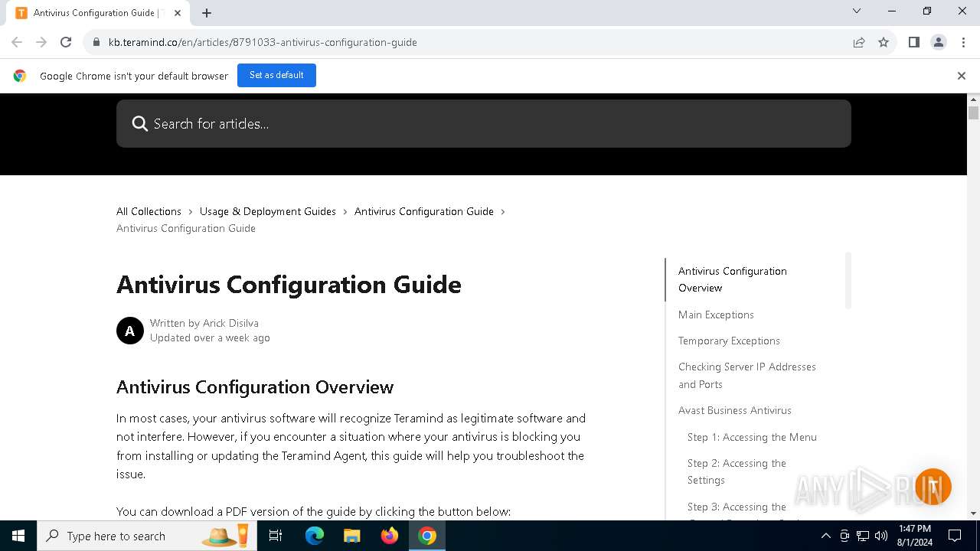Click the 'Updated over a week ago' text
The image size is (980, 551).
[210, 337]
